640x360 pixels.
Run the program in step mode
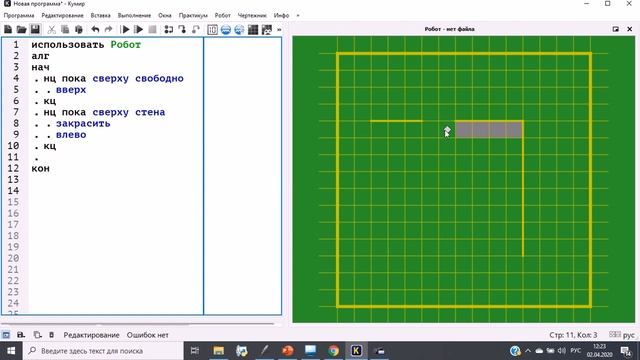(139, 29)
